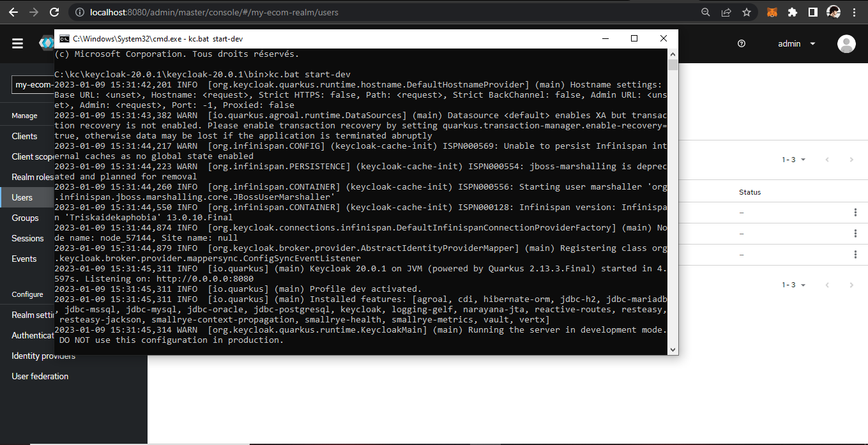868x445 pixels.
Task: Click the Keycloak user avatar image
Action: [x=846, y=43]
